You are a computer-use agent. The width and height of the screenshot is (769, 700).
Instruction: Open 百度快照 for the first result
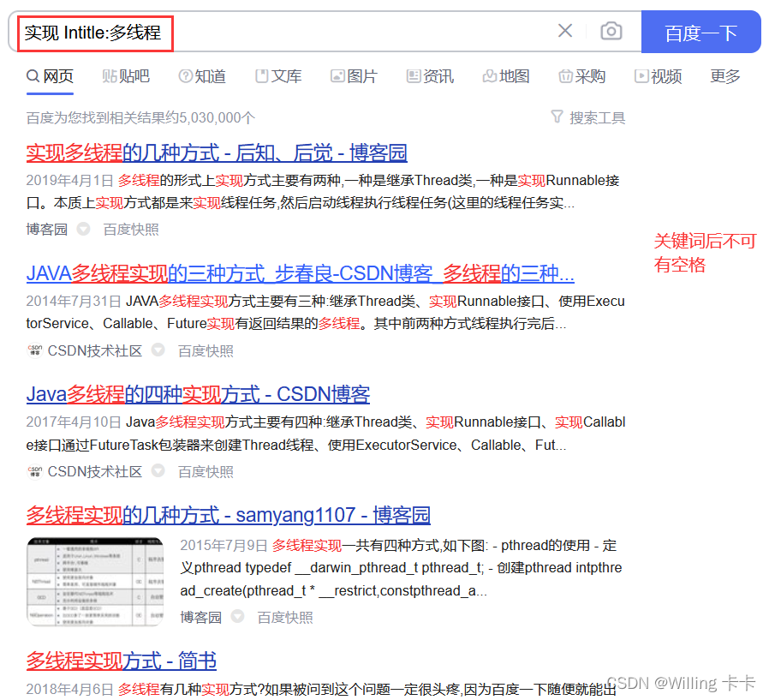[131, 229]
